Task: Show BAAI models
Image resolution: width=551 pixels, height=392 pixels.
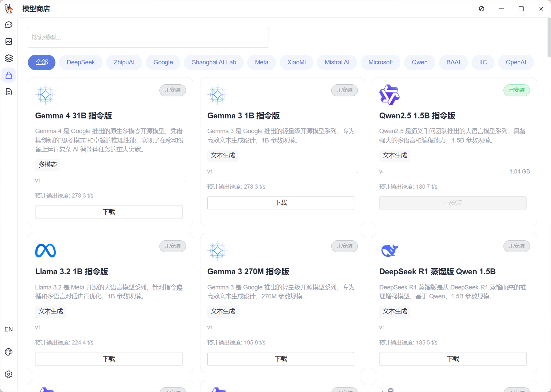Action: point(453,62)
